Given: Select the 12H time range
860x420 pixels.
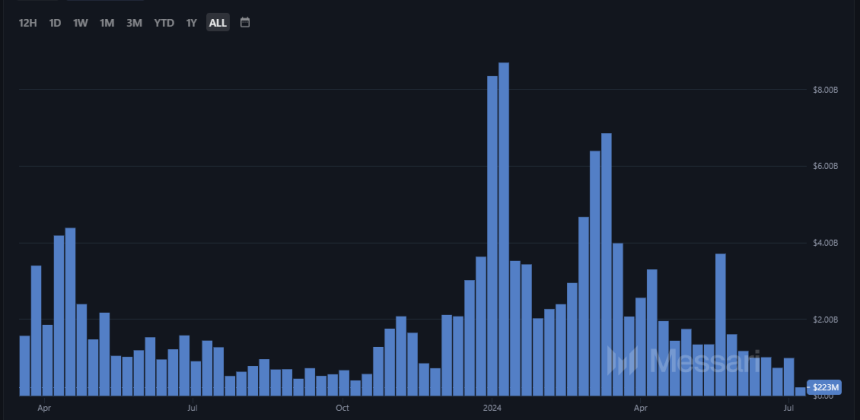Looking at the screenshot, I should tap(27, 23).
